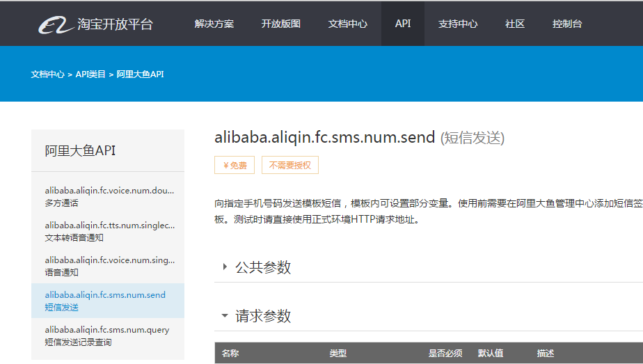Click the 阿里大鱼API sidebar title
Screen dimensions: 643x364
point(80,151)
